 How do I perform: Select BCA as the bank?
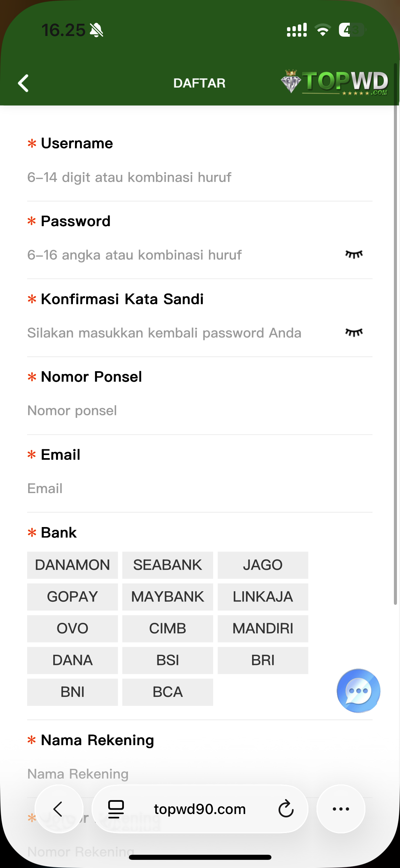tap(168, 692)
